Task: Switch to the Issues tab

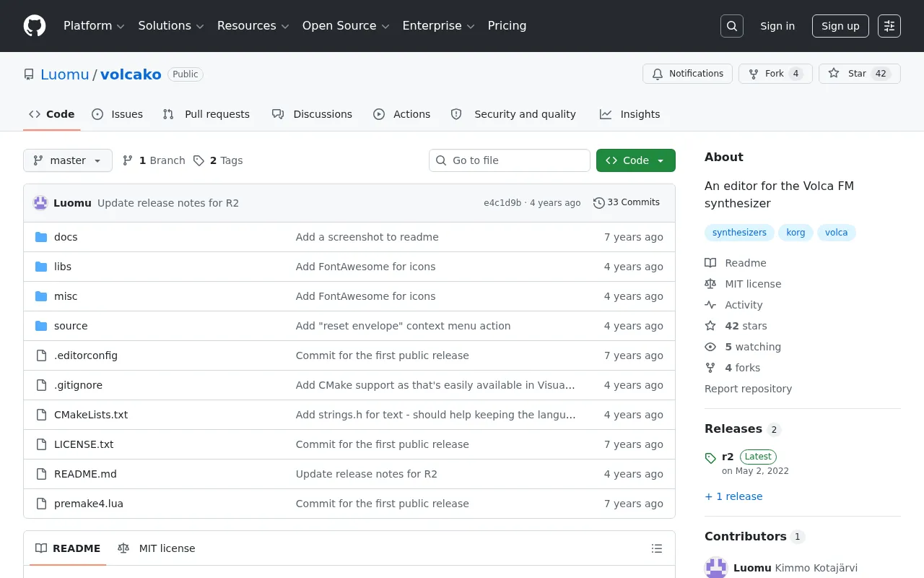Action: tap(117, 114)
